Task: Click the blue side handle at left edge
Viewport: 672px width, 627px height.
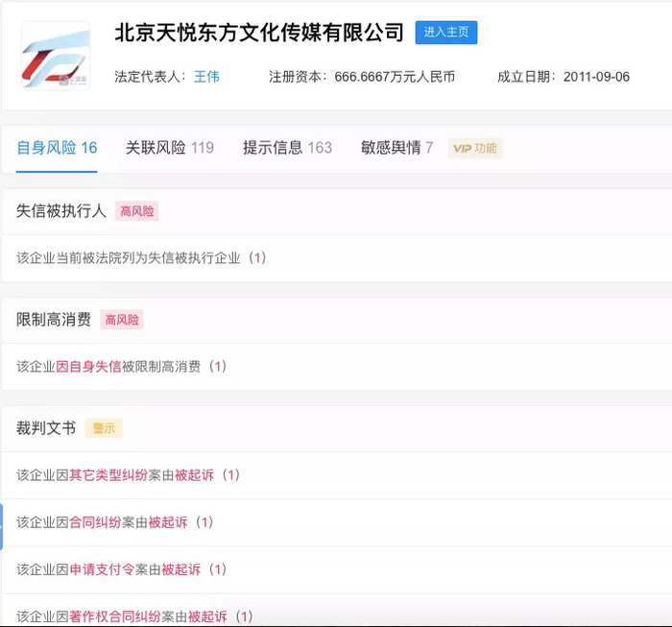Action: coord(1,527)
